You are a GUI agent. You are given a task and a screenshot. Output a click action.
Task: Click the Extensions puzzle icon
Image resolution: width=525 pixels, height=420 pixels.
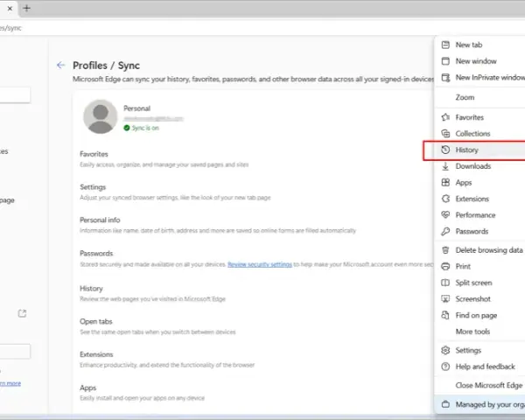(x=445, y=199)
